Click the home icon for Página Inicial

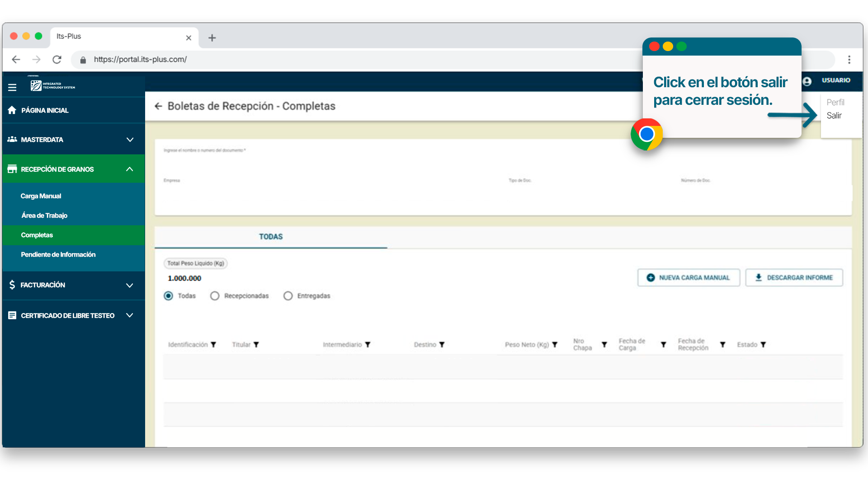coord(12,110)
